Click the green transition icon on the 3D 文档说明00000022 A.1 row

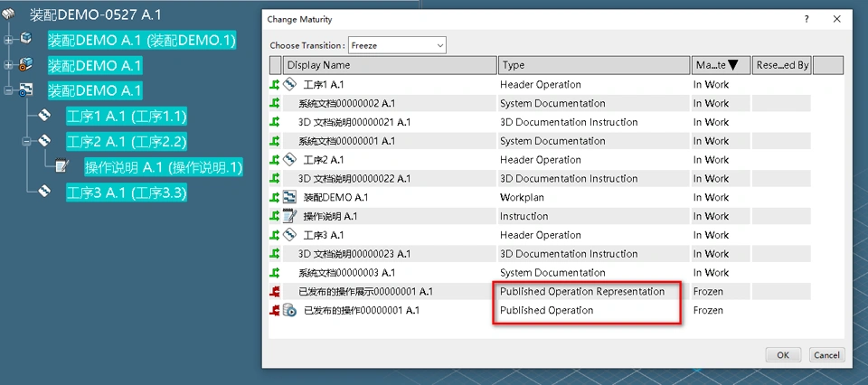click(275, 179)
